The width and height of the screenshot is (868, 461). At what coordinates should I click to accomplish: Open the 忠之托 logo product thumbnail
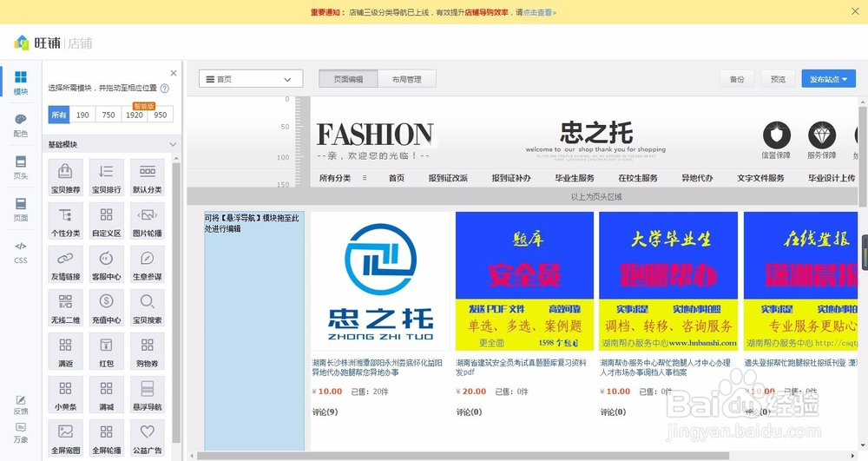coord(380,281)
